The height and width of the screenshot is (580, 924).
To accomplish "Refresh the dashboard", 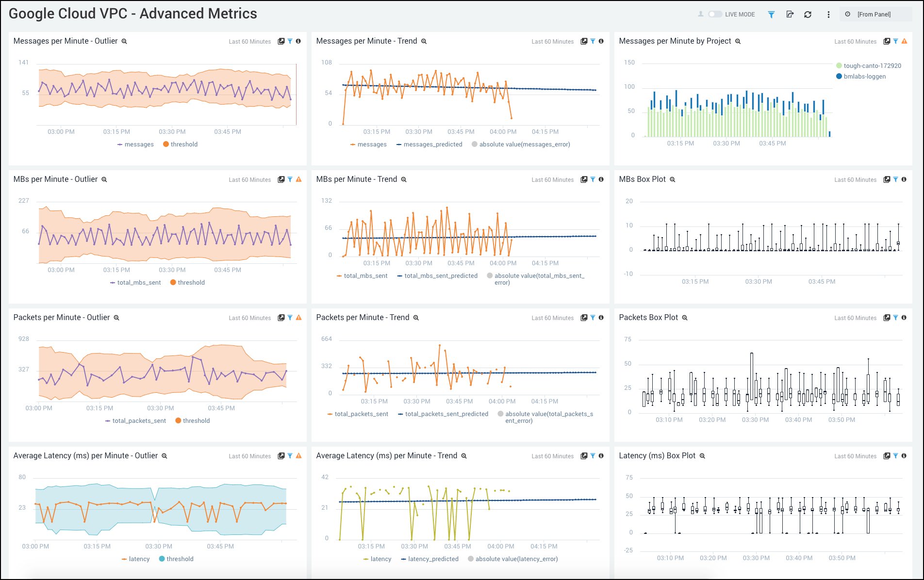I will click(x=808, y=15).
